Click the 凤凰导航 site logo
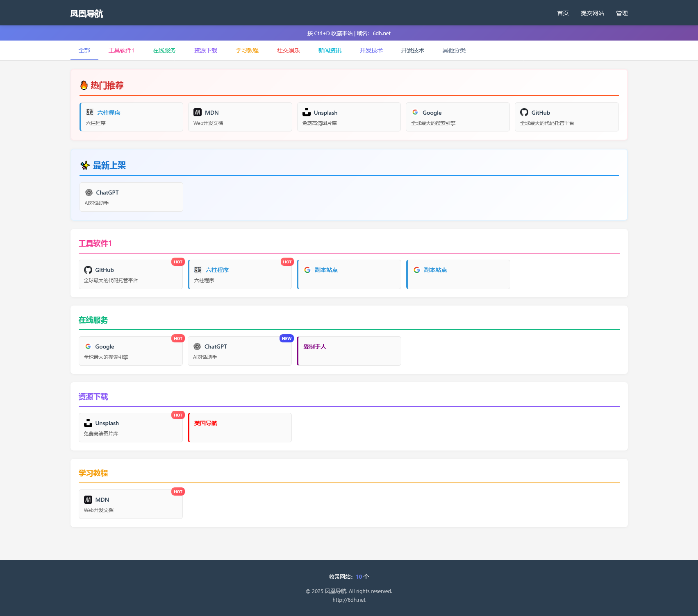The image size is (698, 616). point(86,14)
